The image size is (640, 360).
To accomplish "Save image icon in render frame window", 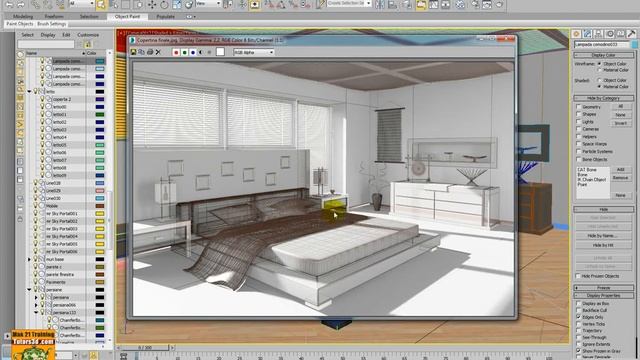I will click(x=133, y=52).
